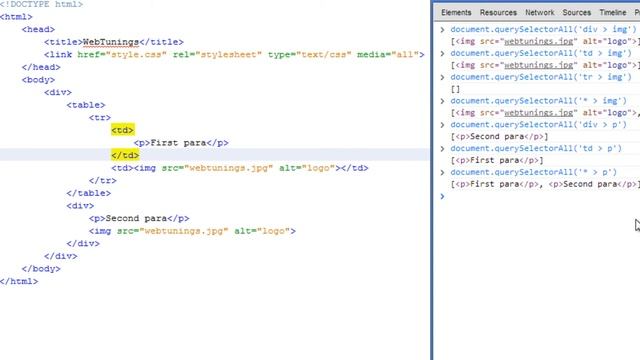
Task: Click the <p>First para</p> code line
Action: pos(181,143)
